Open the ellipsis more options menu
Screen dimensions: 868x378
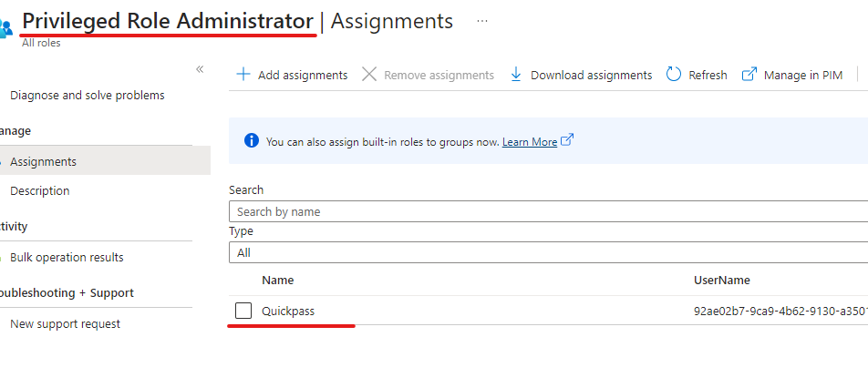tap(482, 21)
